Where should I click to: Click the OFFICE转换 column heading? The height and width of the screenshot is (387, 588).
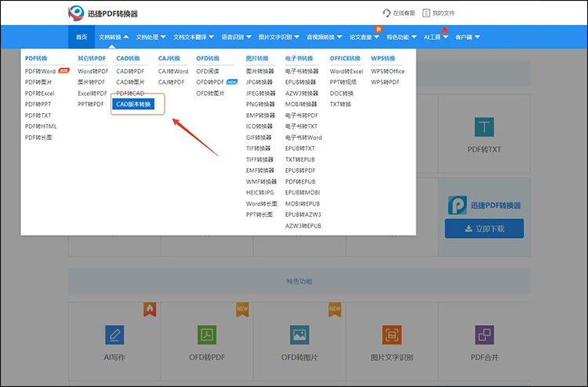point(345,58)
